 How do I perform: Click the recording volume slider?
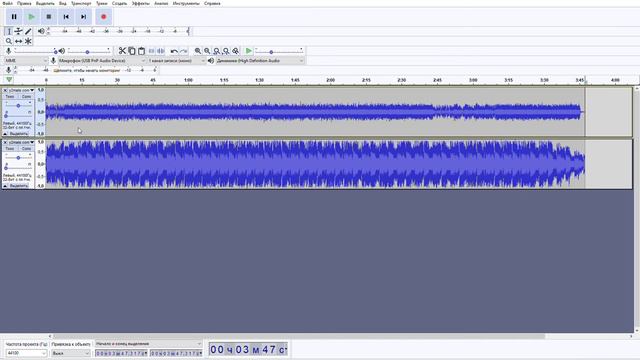[x=36, y=51]
